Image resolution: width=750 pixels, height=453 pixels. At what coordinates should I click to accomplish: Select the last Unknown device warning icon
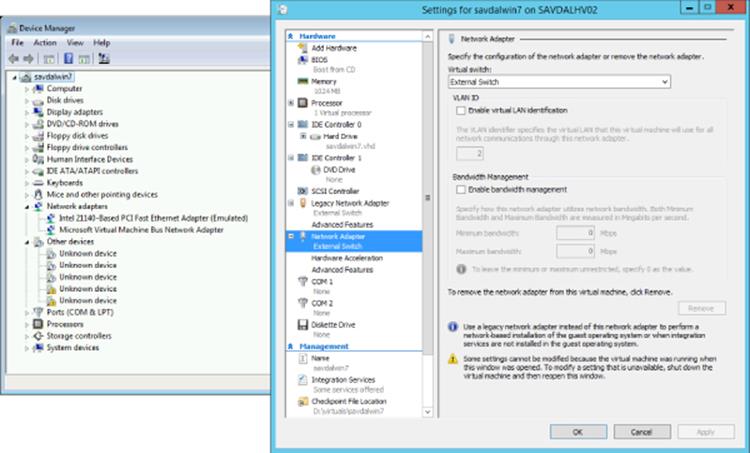(x=51, y=301)
